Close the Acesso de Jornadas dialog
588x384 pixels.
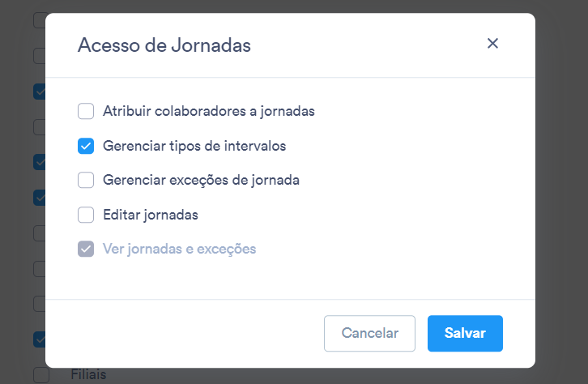[492, 44]
